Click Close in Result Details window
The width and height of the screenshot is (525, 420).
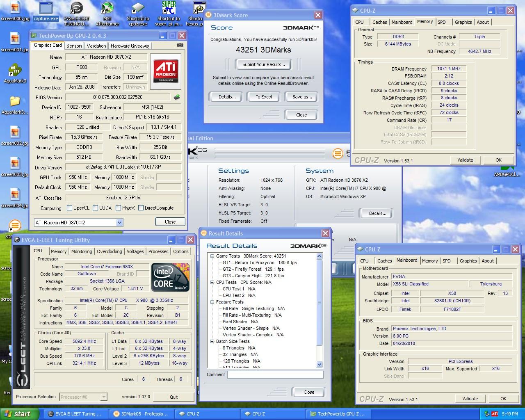click(x=309, y=392)
